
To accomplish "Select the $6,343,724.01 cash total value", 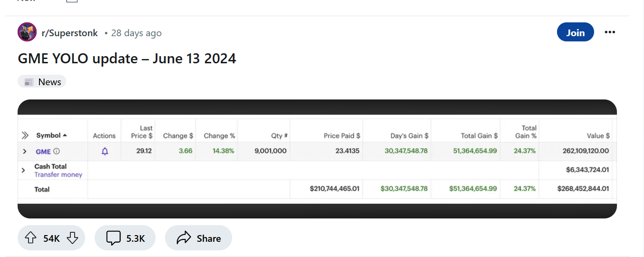I will coord(587,169).
